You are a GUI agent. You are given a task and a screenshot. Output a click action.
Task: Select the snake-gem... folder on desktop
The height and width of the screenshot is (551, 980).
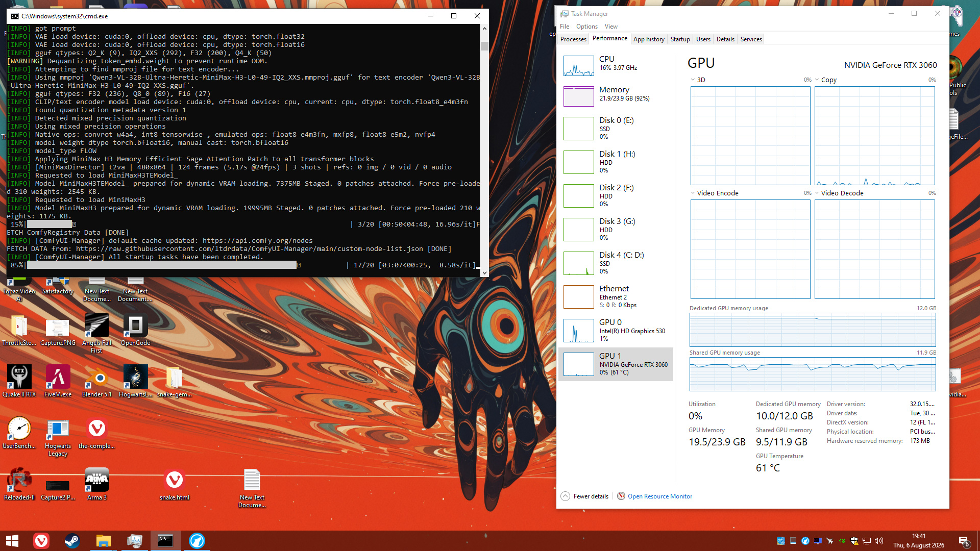(x=175, y=382)
